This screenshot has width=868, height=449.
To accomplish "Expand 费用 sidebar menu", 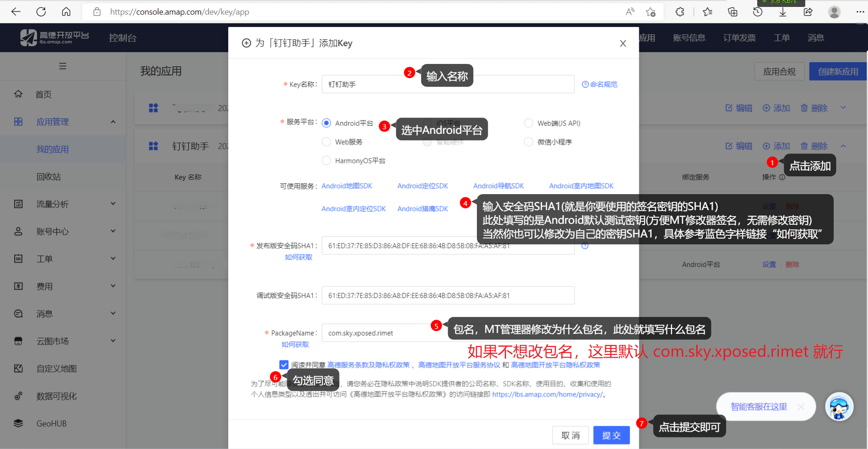I will tap(113, 286).
